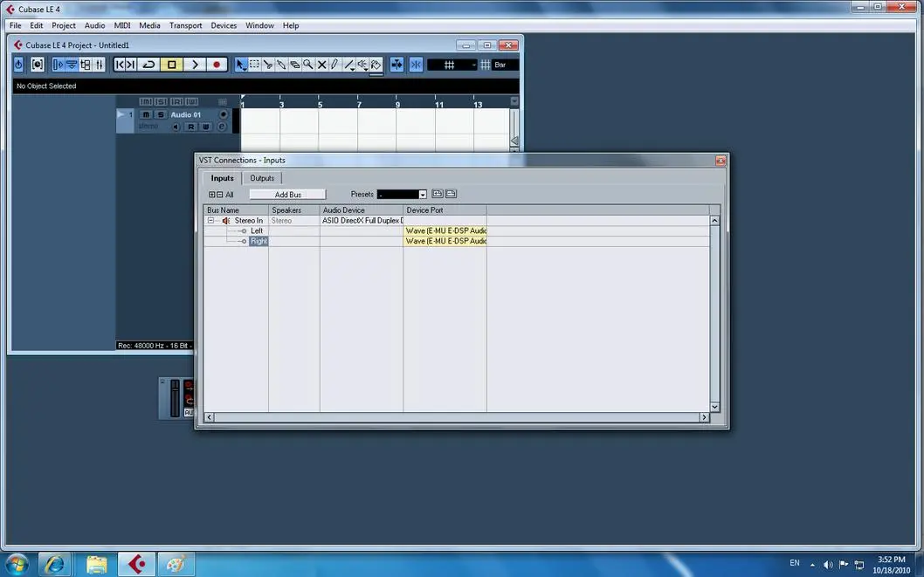Toggle Solo on Audio 01 track
The width and height of the screenshot is (924, 577).
[160, 115]
